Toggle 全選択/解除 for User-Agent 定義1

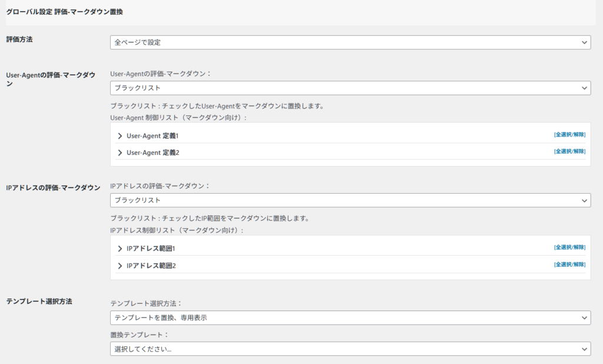(x=569, y=135)
